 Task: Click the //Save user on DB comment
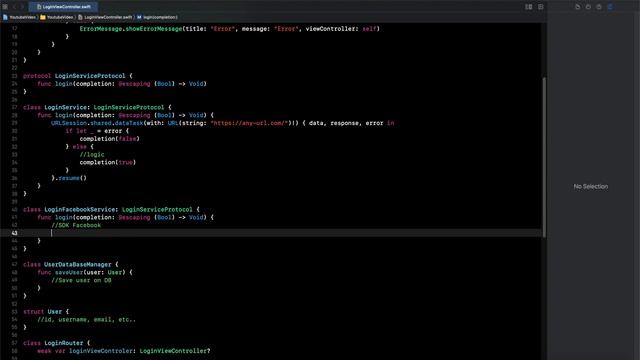[81, 280]
